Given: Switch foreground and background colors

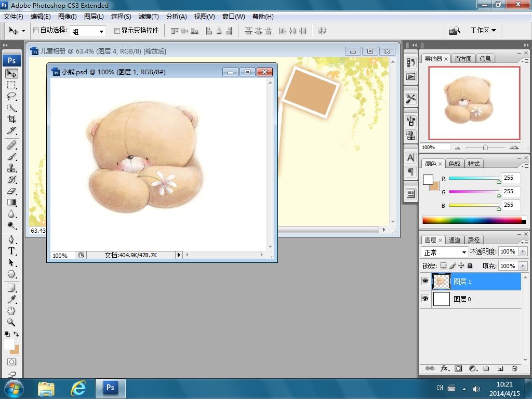Looking at the screenshot, I should point(16,334).
